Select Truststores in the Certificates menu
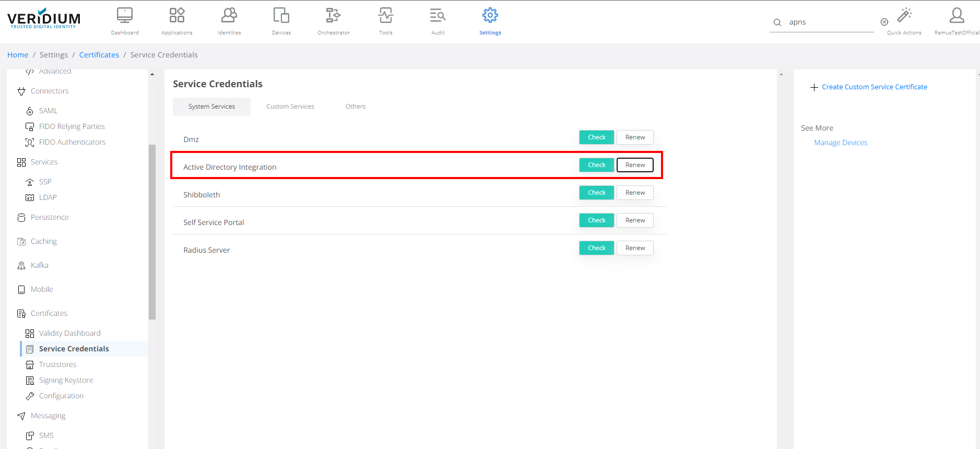Screen dimensions: 980x449 tap(57, 364)
